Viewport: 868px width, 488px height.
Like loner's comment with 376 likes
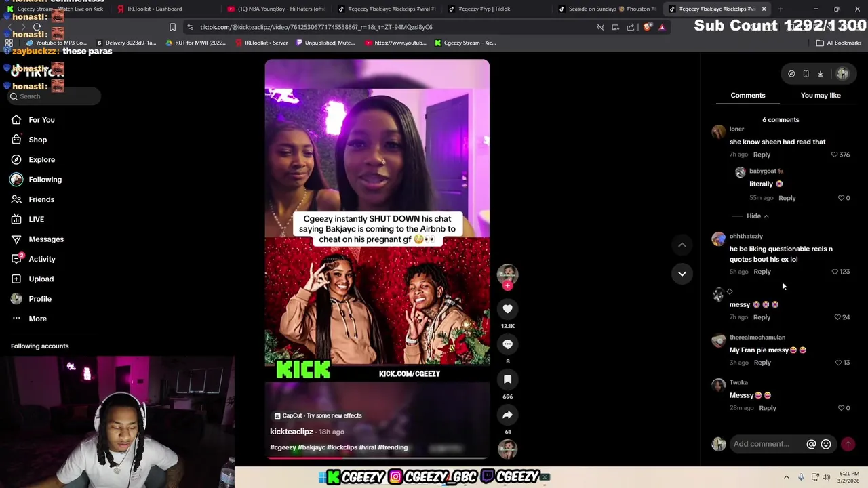[x=835, y=155]
